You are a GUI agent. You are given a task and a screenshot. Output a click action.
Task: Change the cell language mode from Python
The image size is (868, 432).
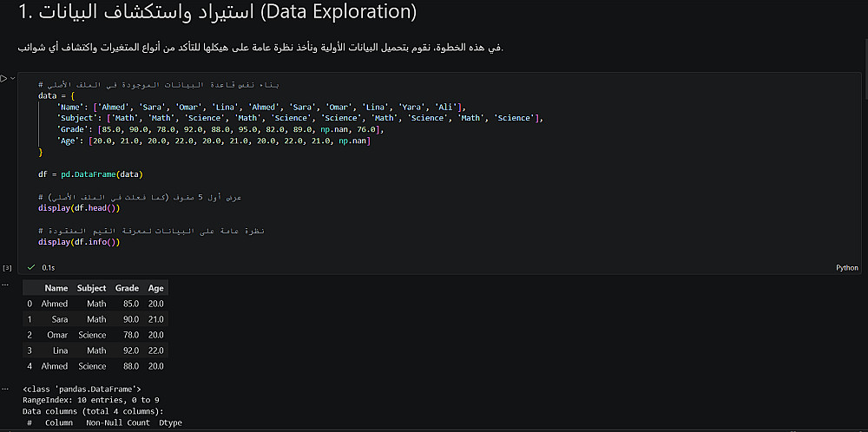[x=846, y=268]
